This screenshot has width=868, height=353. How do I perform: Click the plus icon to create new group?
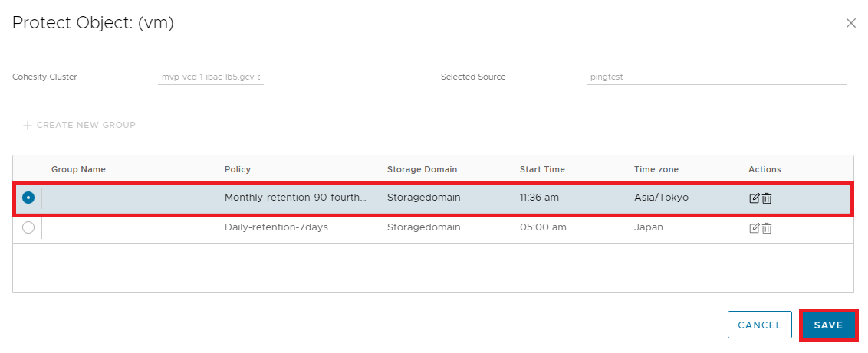tap(28, 126)
